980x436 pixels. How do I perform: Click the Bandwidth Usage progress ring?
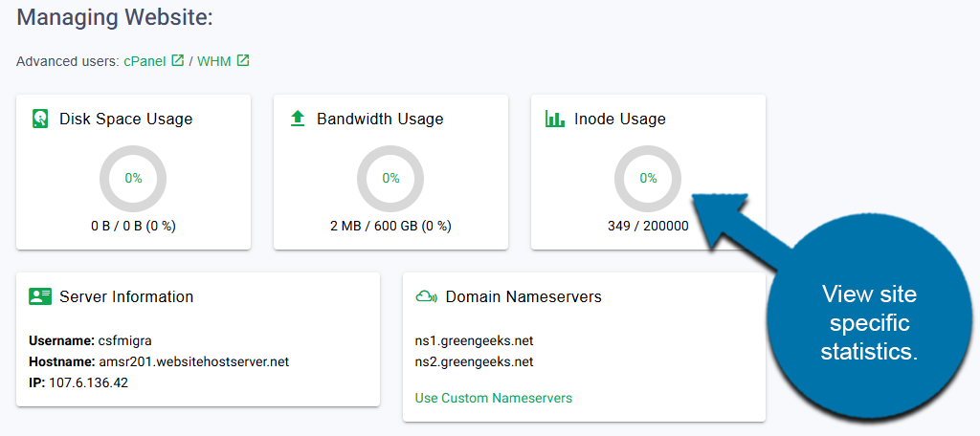point(390,179)
